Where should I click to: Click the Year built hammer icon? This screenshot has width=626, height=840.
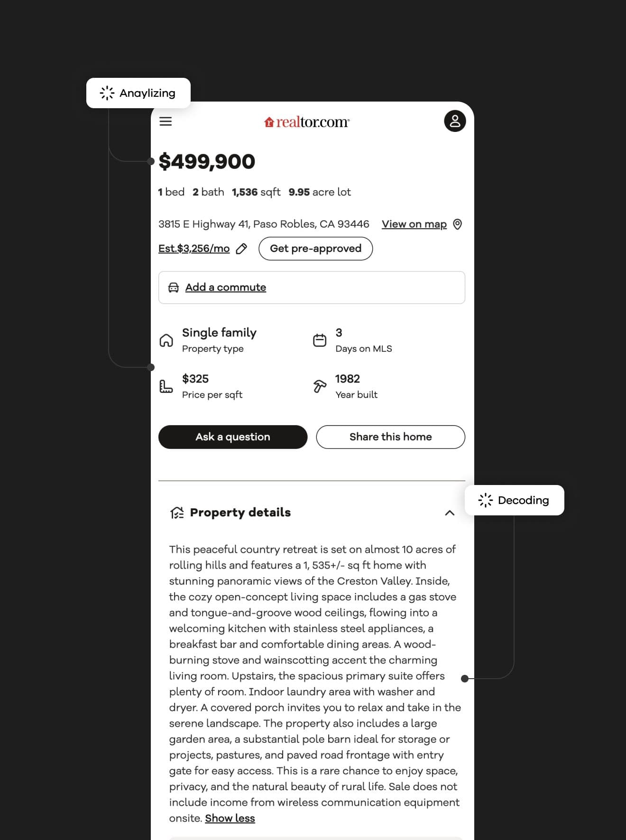[x=320, y=386]
